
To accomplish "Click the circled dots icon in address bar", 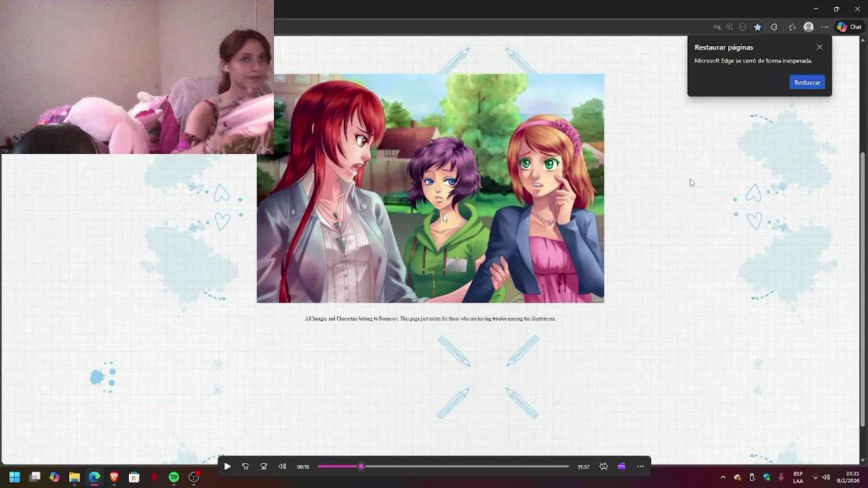I will point(743,27).
